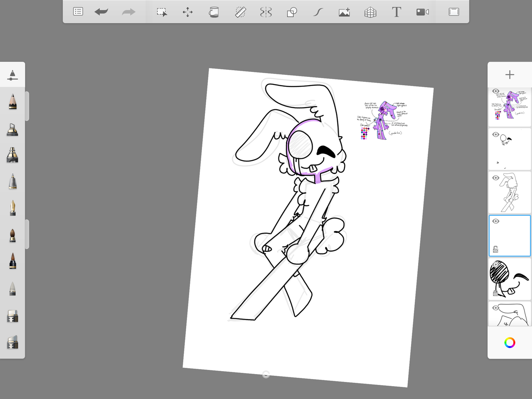Select the bottom line-art layer thumbnail
The height and width of the screenshot is (399, 532).
[510, 314]
